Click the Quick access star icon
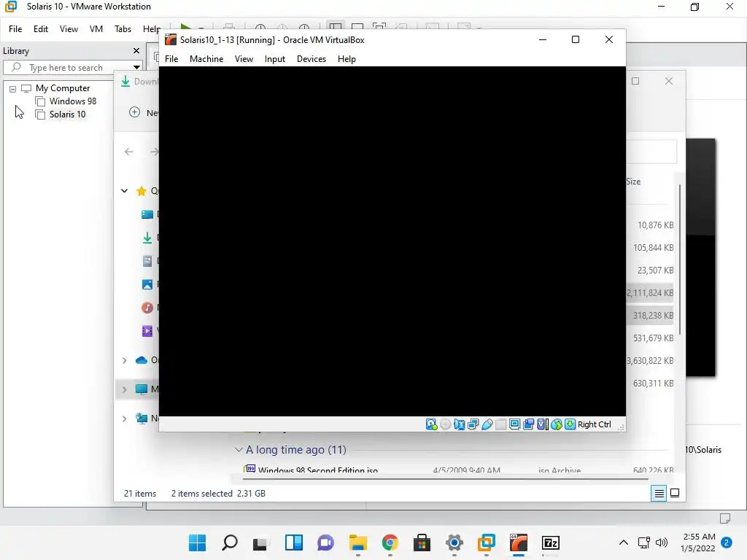747x560 pixels. (142, 191)
